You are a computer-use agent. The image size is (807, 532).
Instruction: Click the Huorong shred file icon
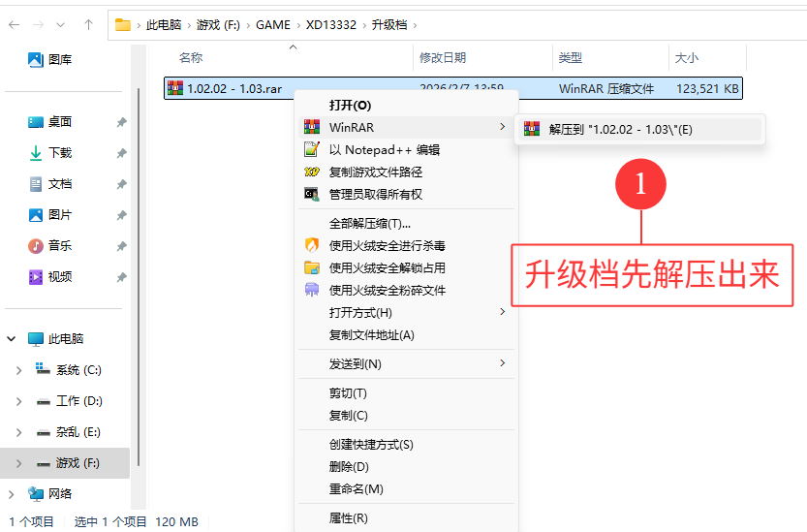pos(311,290)
